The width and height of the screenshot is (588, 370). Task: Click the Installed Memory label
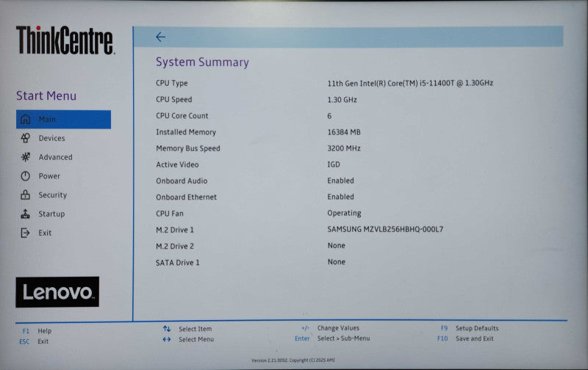[186, 132]
